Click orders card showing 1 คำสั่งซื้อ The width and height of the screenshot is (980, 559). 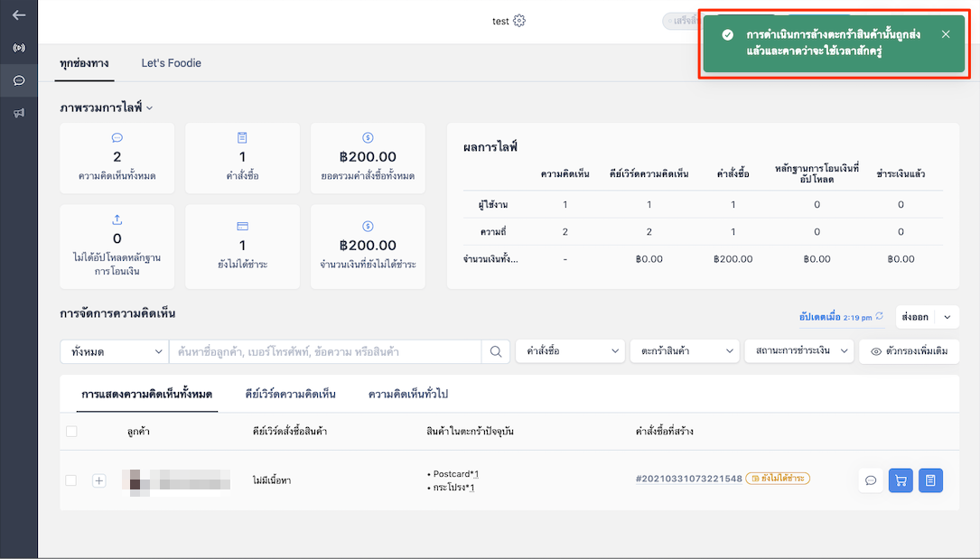click(x=242, y=158)
